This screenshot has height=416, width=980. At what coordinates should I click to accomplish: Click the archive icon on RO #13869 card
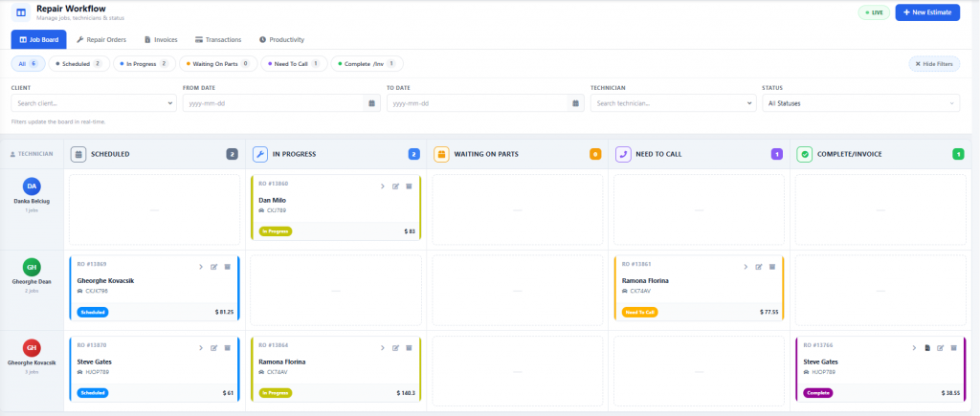(x=228, y=267)
